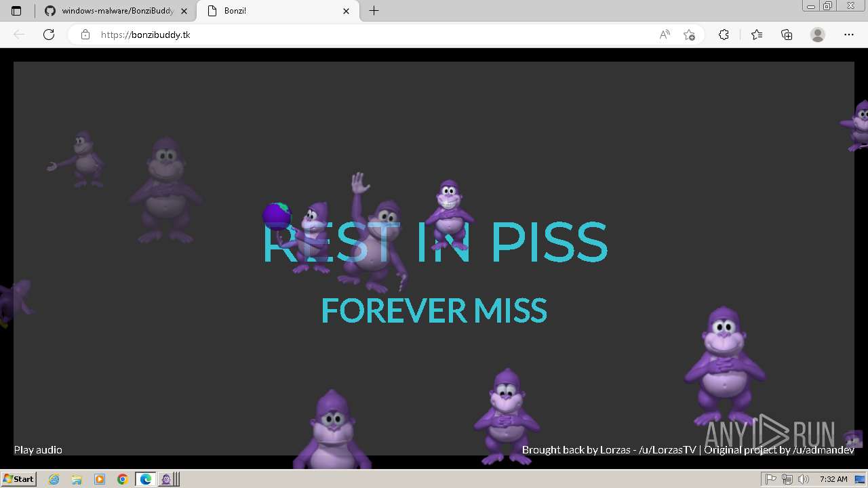868x488 pixels.
Task: Switch to windows-malware/BonziBuddy GitHub tab
Action: [115, 11]
